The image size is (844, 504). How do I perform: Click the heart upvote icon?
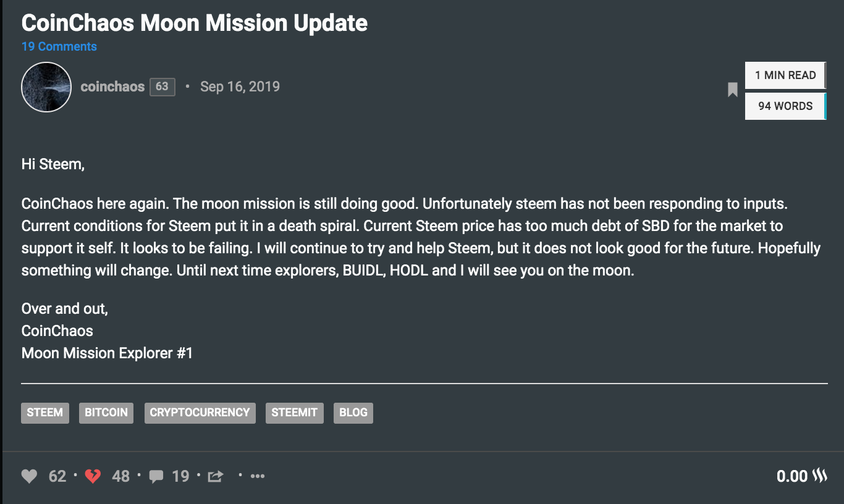(29, 476)
